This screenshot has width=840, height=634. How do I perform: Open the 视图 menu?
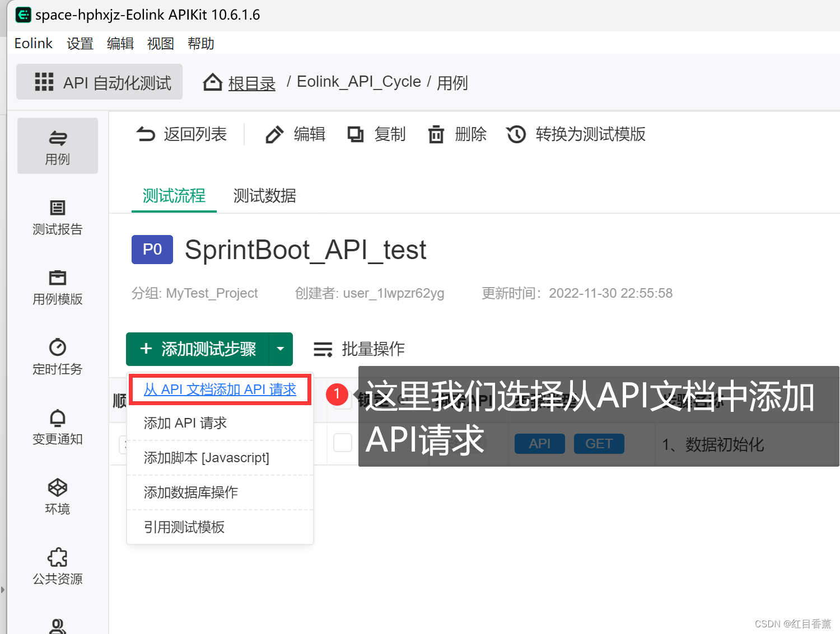(161, 43)
